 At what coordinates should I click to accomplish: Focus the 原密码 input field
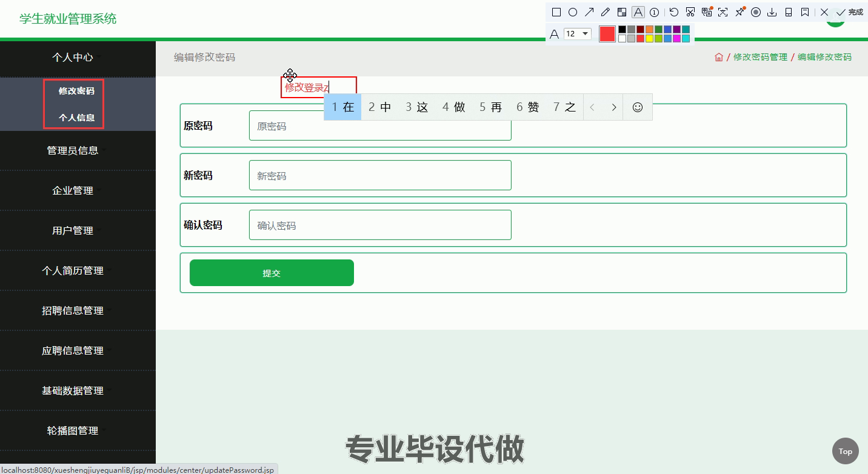click(x=380, y=126)
